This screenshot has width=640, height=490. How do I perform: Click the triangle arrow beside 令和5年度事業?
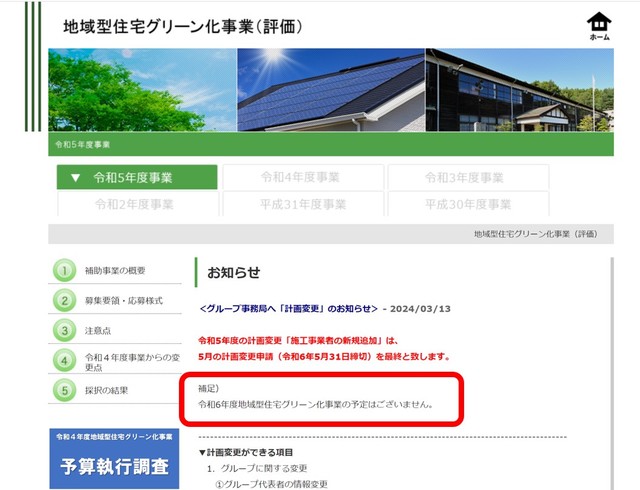[75, 178]
